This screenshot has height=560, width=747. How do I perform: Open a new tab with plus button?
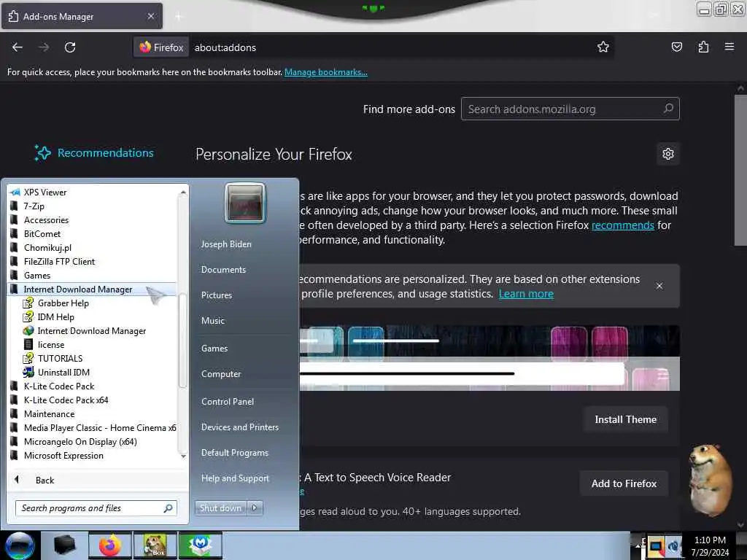tap(179, 17)
